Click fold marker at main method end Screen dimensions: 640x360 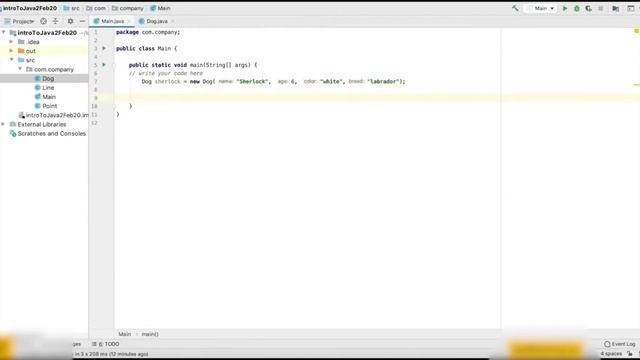(114, 106)
